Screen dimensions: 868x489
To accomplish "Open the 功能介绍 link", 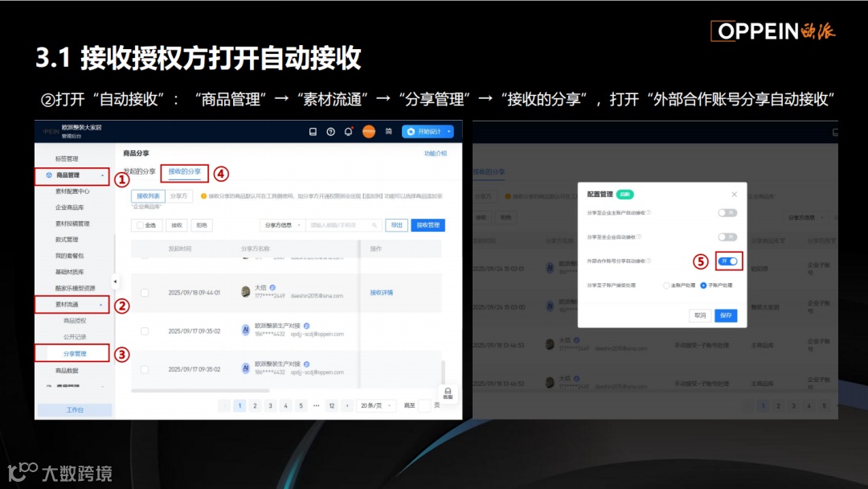I will [435, 154].
